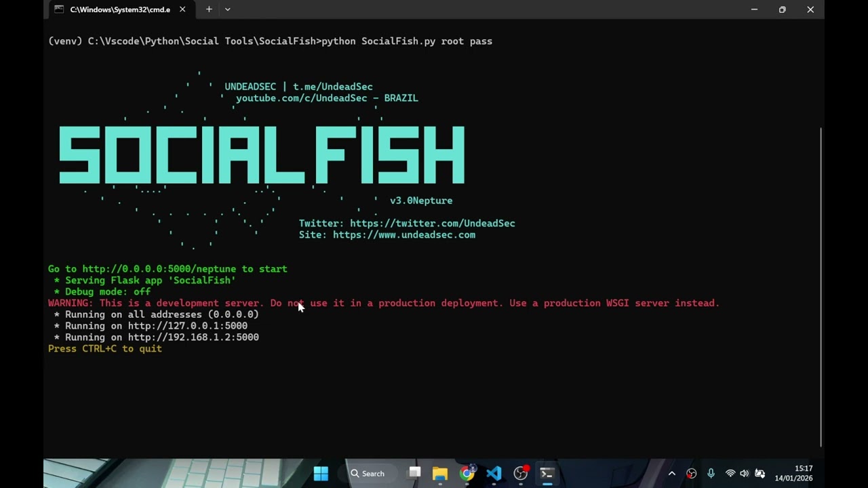This screenshot has width=868, height=488.
Task: Click the http://0.0.0.0:5000/neptune URL
Action: tap(159, 269)
